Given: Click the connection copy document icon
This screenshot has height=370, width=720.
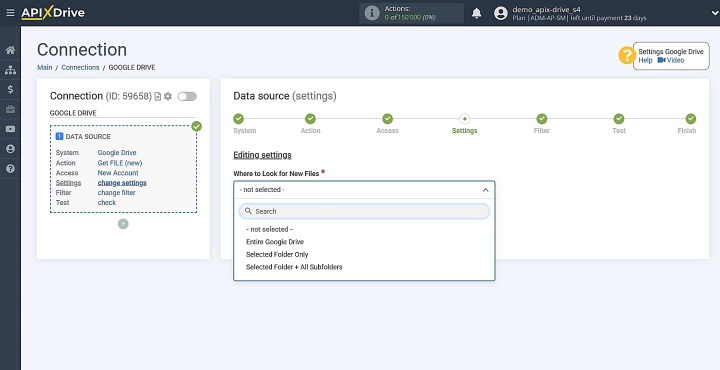Looking at the screenshot, I should pos(158,96).
